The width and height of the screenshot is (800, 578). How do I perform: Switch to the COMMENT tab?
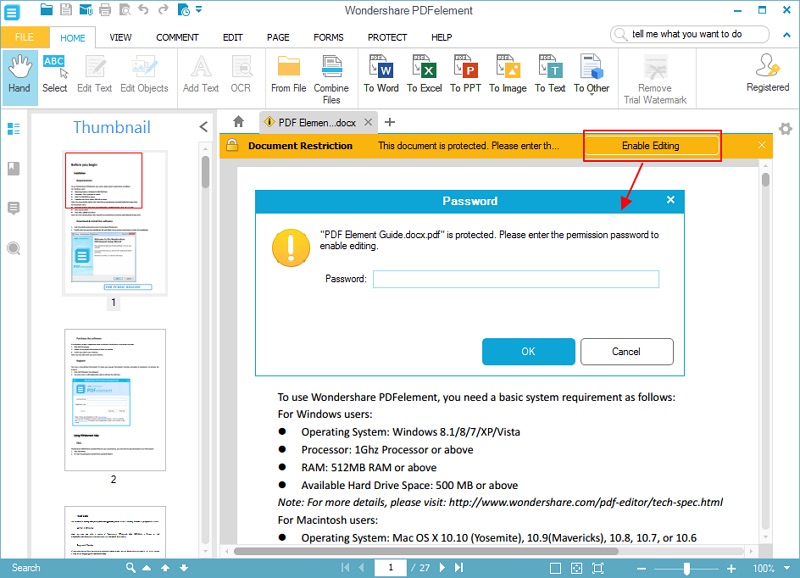pyautogui.click(x=177, y=37)
